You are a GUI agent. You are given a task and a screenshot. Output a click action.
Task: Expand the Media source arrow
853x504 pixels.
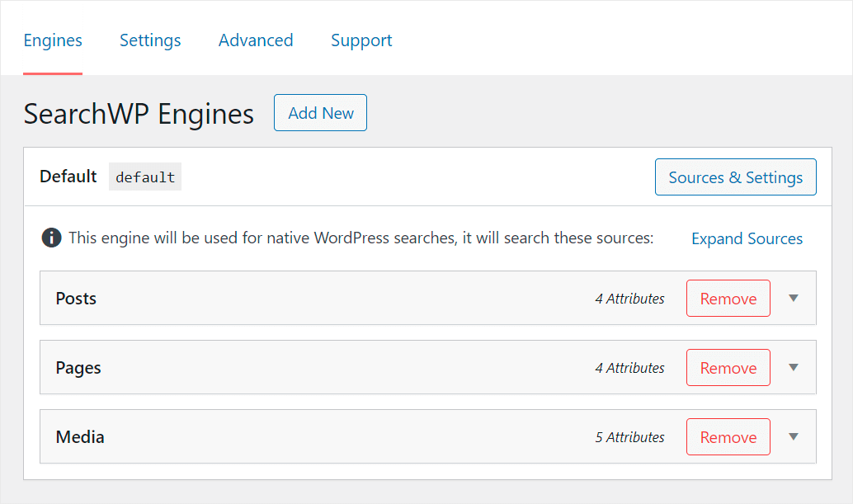(x=794, y=436)
